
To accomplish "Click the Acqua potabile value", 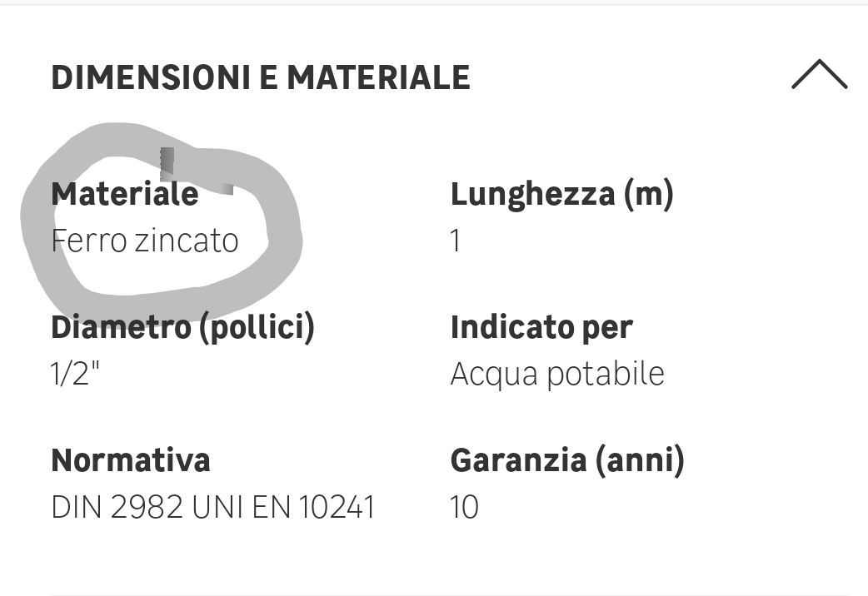I will 557,374.
